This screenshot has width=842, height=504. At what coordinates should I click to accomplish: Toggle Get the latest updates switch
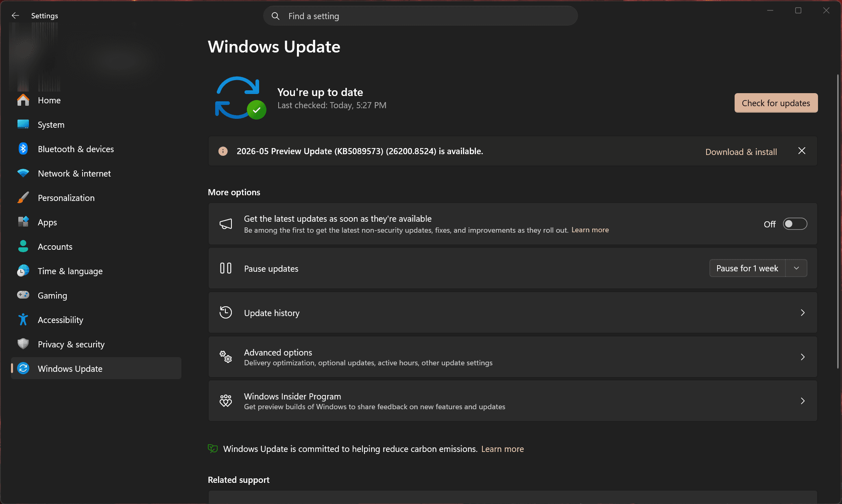(x=795, y=224)
